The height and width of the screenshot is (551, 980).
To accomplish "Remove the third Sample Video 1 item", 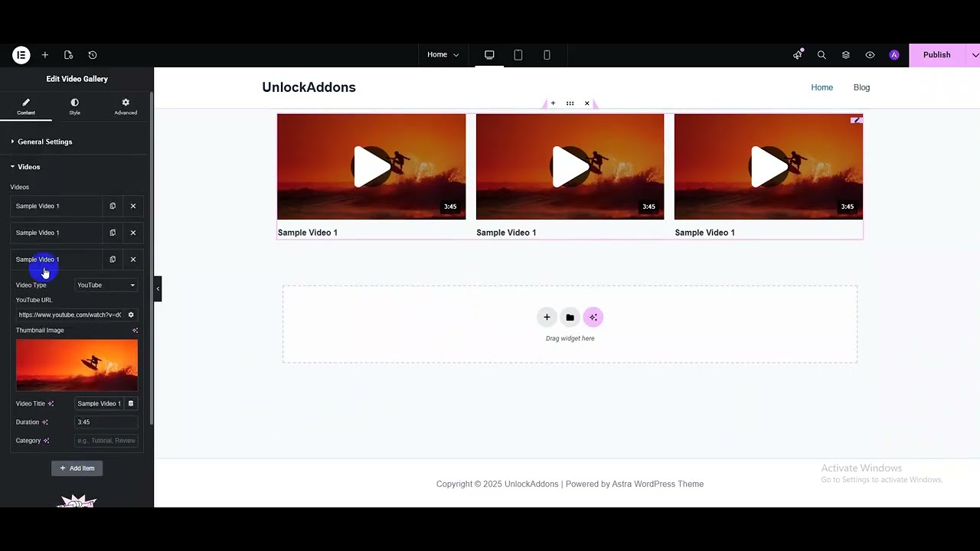I will (x=133, y=259).
